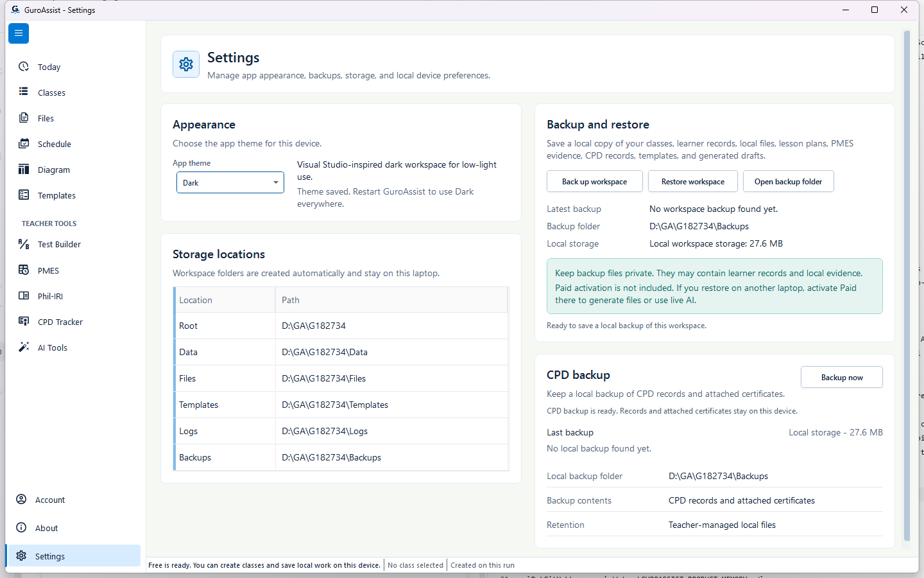Click the Classes list icon
This screenshot has height=578, width=924.
point(24,92)
